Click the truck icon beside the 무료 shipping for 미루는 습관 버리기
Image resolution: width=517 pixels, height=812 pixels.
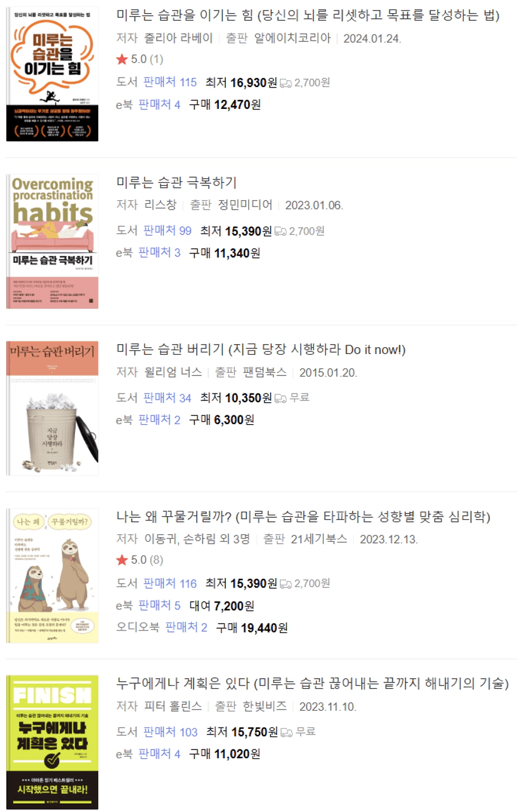281,398
